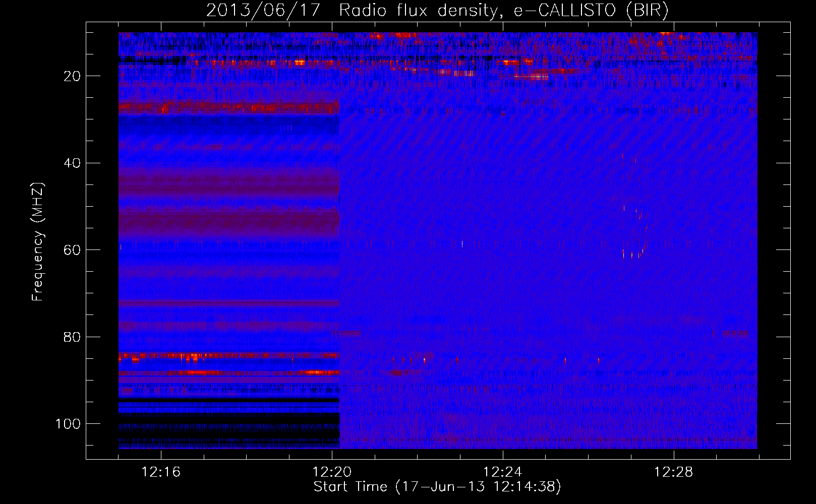The width and height of the screenshot is (816, 504).
Task: Select the 'Frequency (MHZ)' axis label
Action: coord(38,242)
